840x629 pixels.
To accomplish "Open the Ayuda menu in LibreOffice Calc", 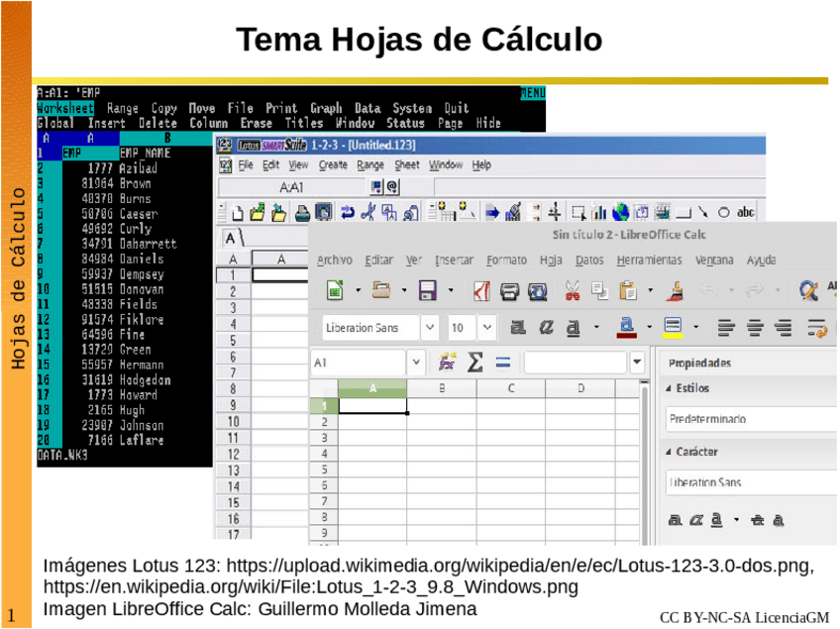I will point(761,261).
